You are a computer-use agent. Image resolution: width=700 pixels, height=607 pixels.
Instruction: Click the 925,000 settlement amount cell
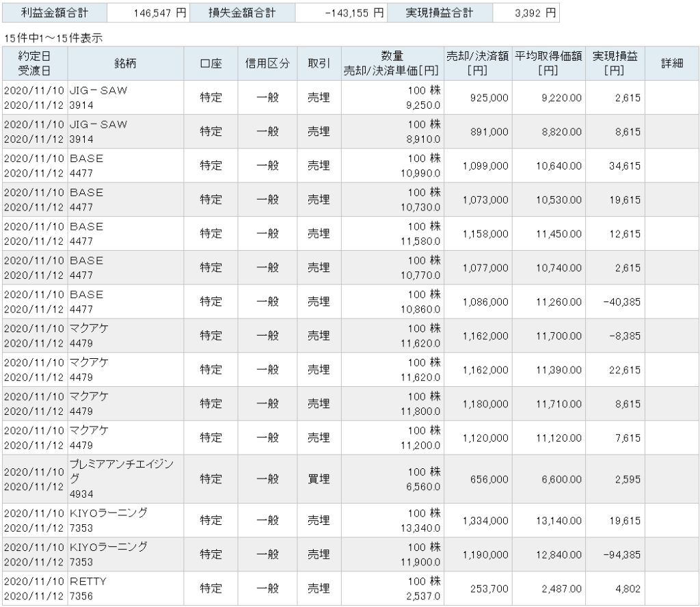click(x=478, y=98)
